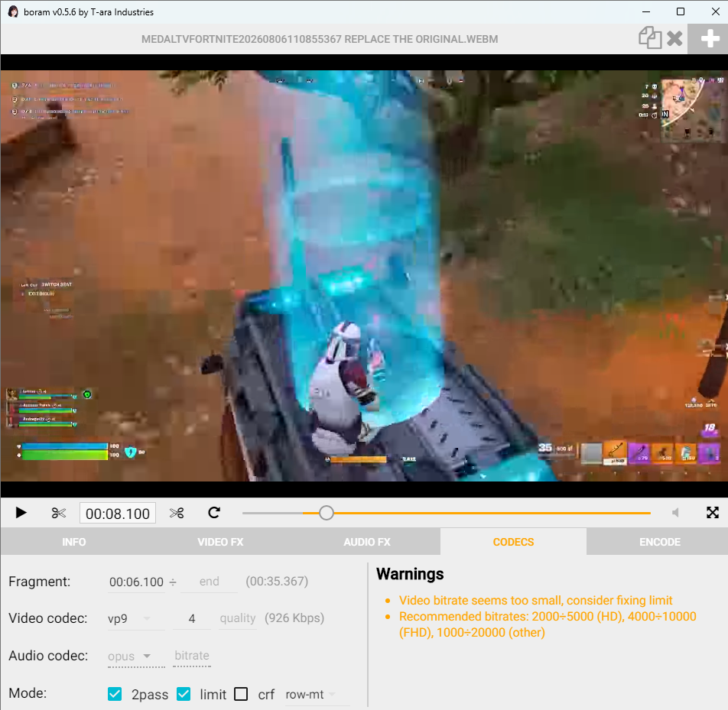Open the INFO tab
This screenshot has width=728, height=710.
(74, 542)
